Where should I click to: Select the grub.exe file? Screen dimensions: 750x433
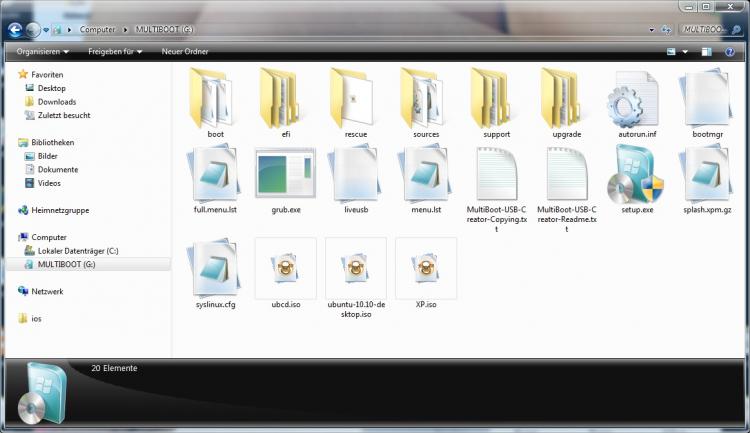pyautogui.click(x=285, y=176)
